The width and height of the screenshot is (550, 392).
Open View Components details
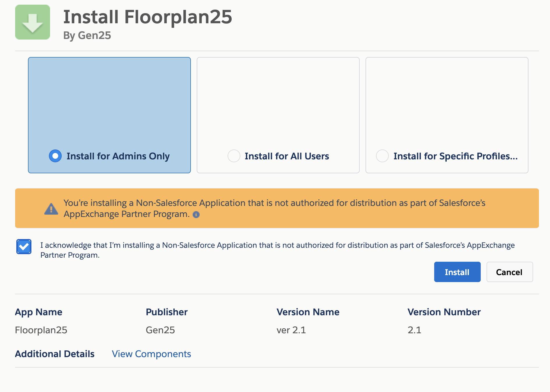pos(151,354)
